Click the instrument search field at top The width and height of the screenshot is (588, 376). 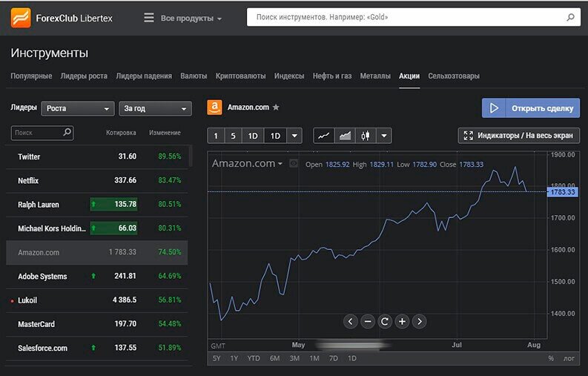413,17
